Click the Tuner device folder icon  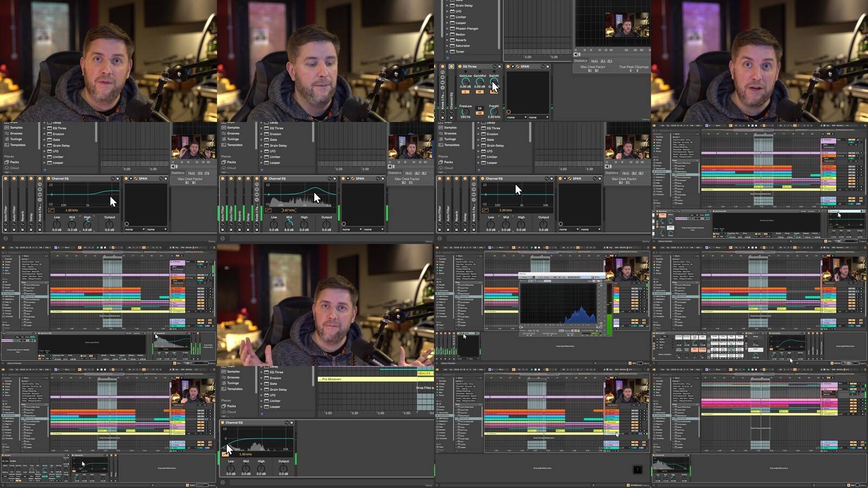[452, 52]
